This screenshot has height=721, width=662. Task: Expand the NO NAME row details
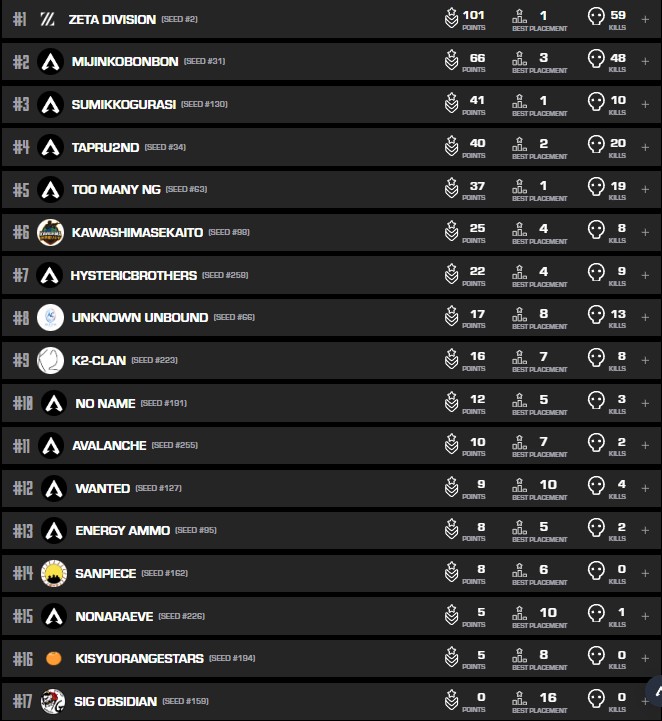tap(645, 403)
